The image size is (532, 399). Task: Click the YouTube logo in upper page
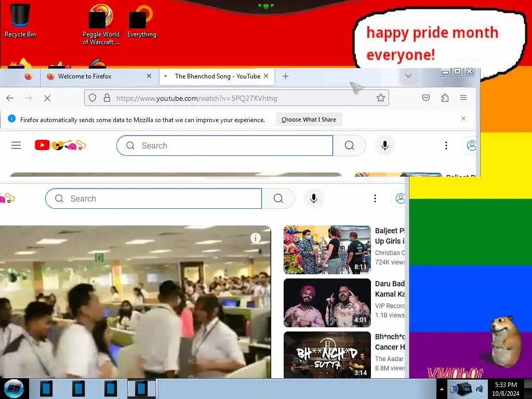coord(60,145)
